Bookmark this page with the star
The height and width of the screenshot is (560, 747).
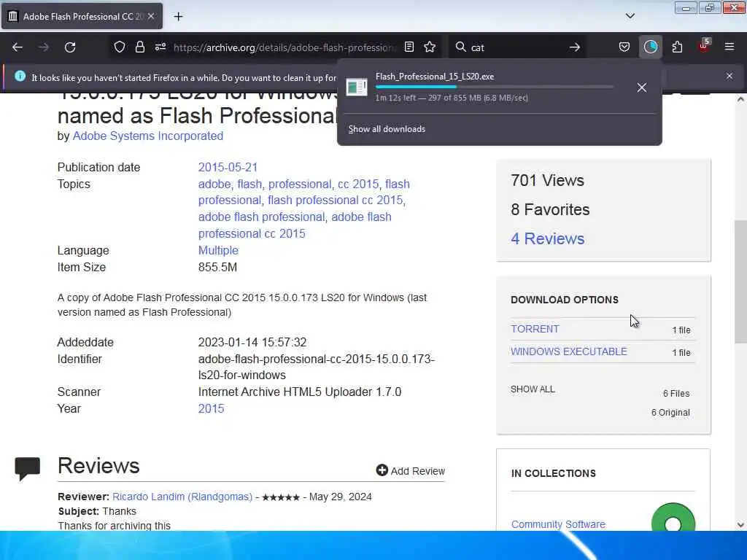point(430,47)
